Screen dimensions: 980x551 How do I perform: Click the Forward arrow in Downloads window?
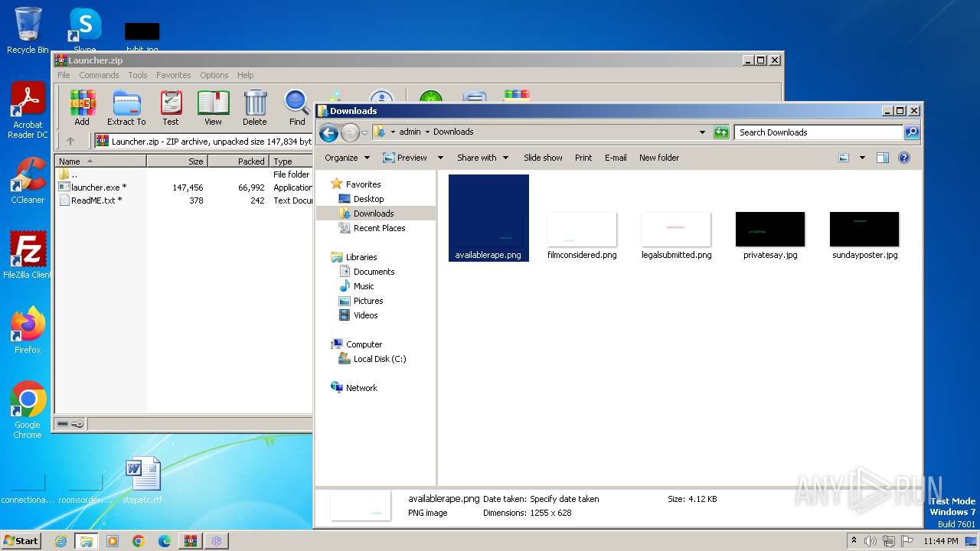click(x=350, y=132)
